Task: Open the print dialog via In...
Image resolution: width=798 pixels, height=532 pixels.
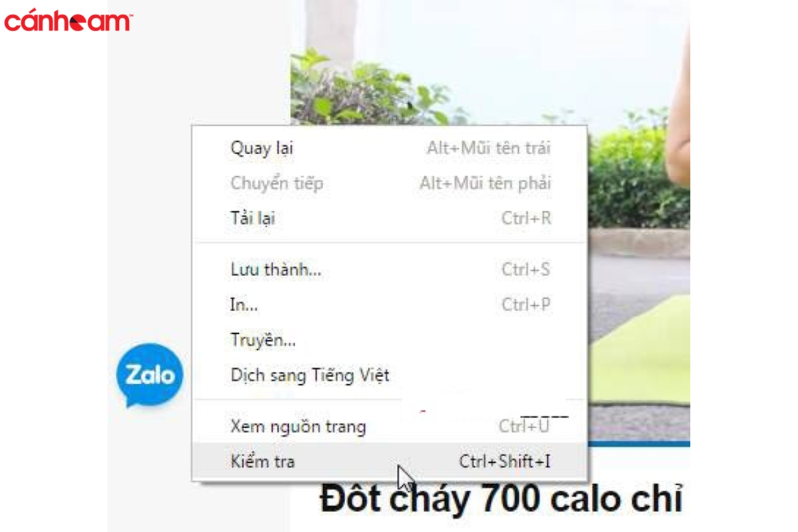Action: 390,305
